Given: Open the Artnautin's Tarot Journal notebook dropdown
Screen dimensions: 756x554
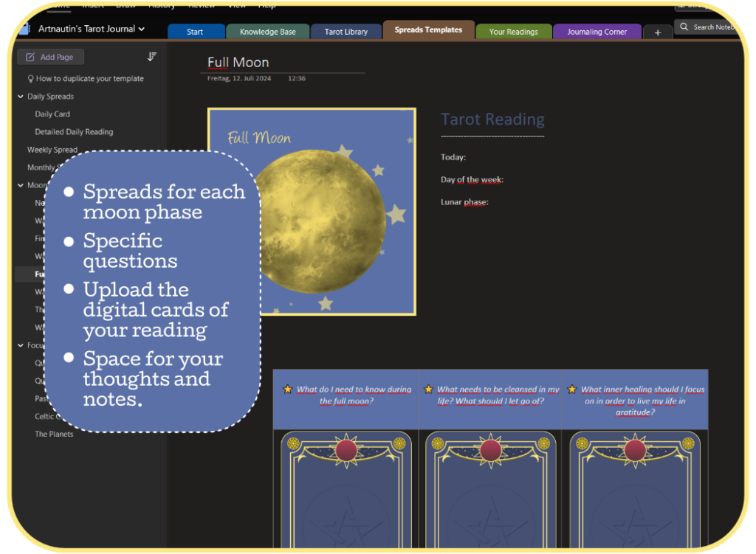Looking at the screenshot, I should 141,30.
